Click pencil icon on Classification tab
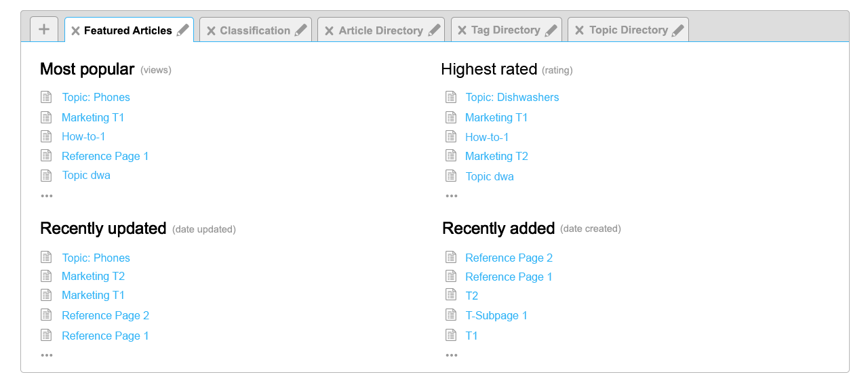Screen dimensions: 868x381 click(x=301, y=31)
